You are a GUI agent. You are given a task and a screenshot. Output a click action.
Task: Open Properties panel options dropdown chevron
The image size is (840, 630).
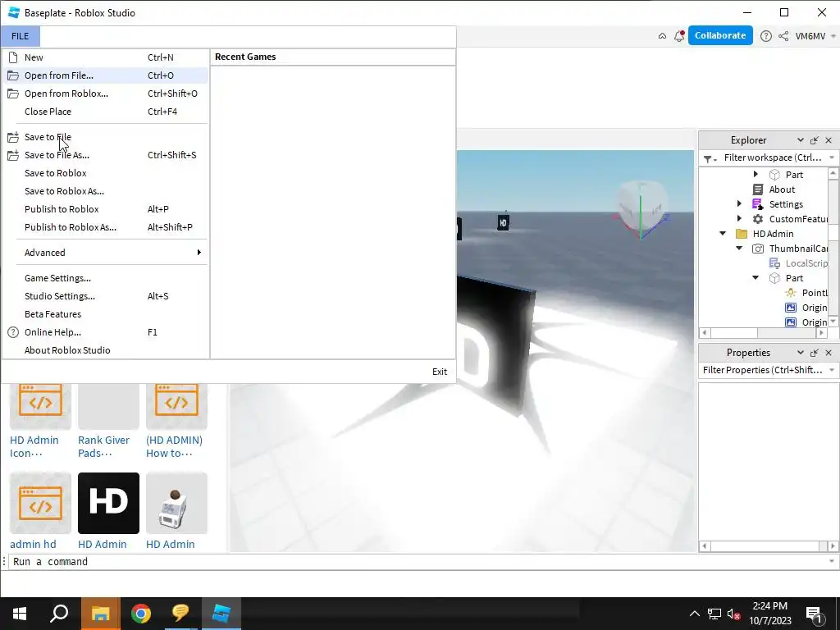tap(801, 353)
